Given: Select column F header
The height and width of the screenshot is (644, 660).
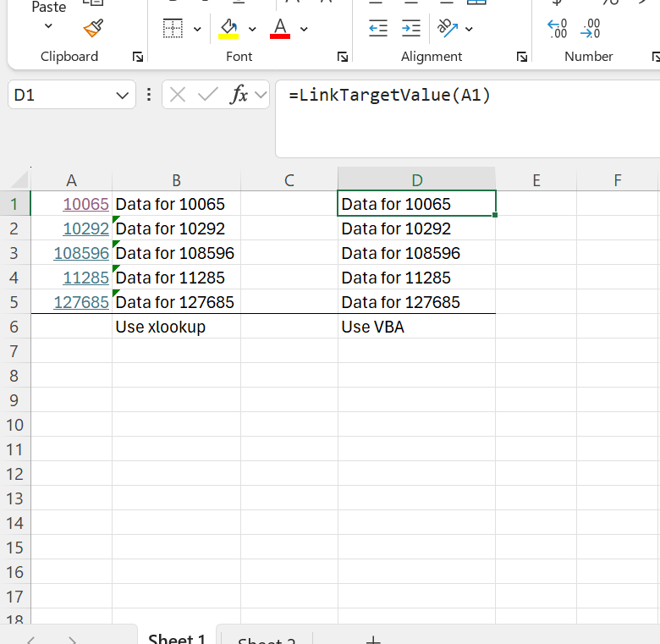Looking at the screenshot, I should coord(617,180).
